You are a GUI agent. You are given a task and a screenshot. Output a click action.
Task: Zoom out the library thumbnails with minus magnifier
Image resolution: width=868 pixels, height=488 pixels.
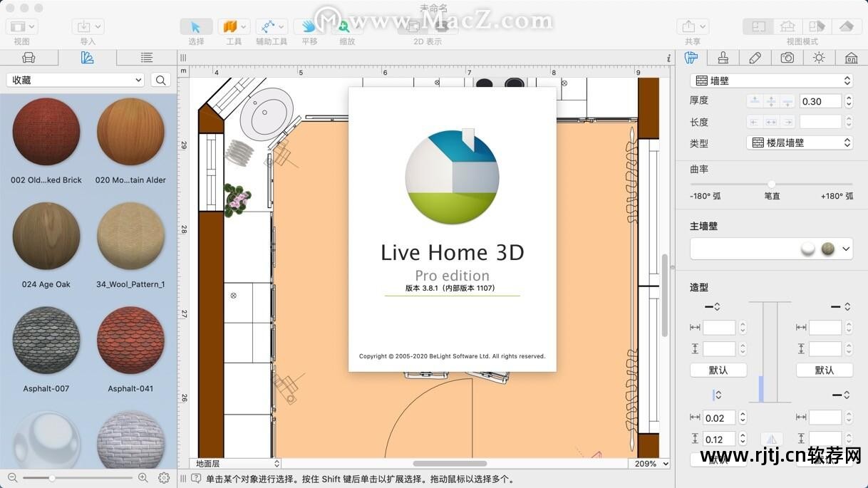pyautogui.click(x=12, y=478)
